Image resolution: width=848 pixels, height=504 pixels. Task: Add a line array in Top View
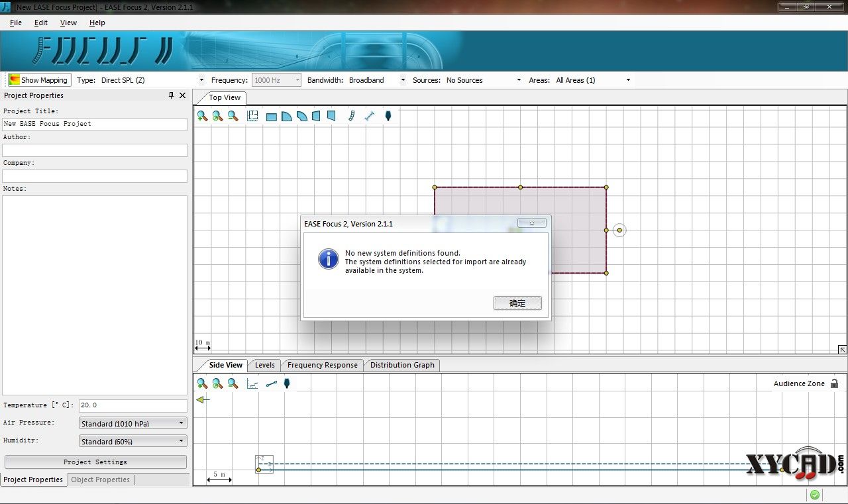(x=352, y=116)
